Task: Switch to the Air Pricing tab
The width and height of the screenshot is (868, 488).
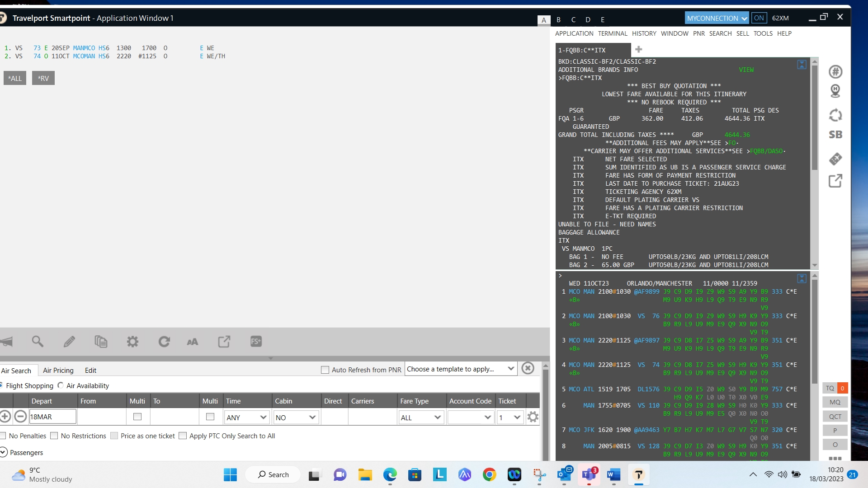Action: (58, 371)
